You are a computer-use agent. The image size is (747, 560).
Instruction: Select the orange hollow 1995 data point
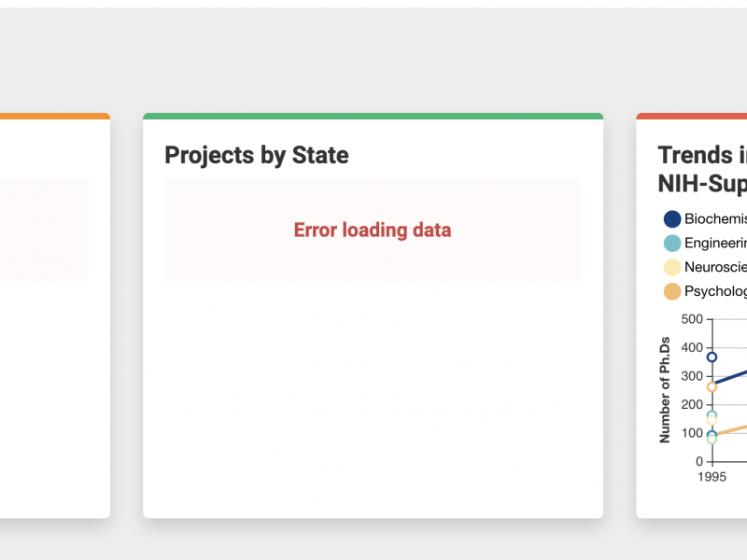point(712,386)
